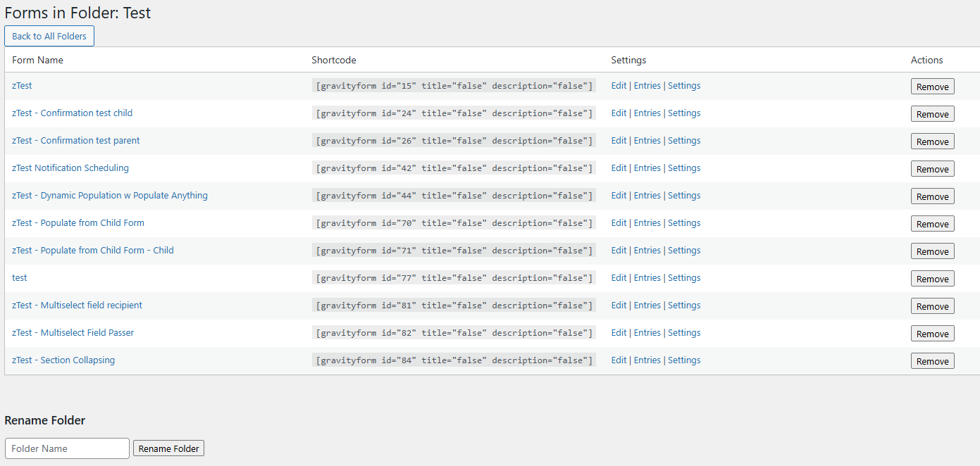Open zTest - Dynamic Population w Populate Anything
The height and width of the screenshot is (466, 980).
pos(110,196)
